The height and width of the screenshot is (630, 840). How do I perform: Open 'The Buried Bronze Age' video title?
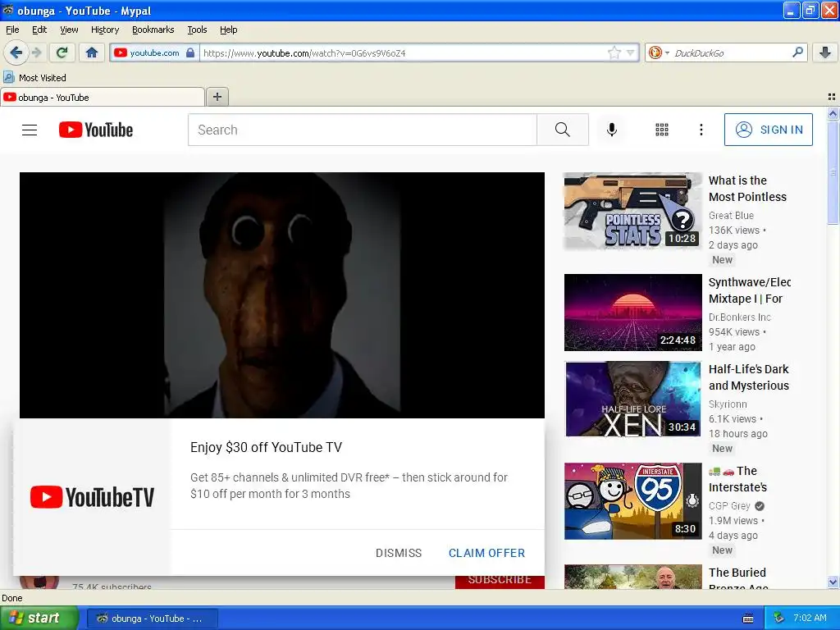click(x=737, y=580)
